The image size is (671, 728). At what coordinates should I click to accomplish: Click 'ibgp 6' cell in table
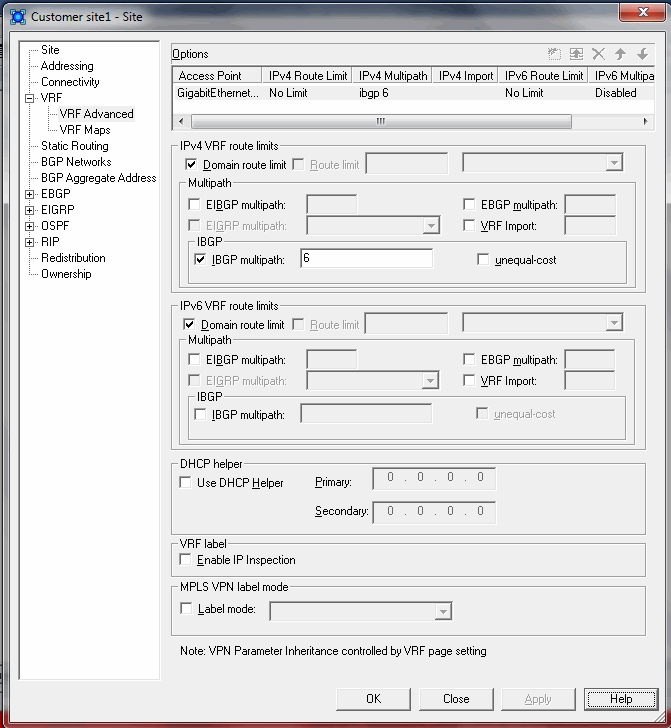tap(374, 93)
